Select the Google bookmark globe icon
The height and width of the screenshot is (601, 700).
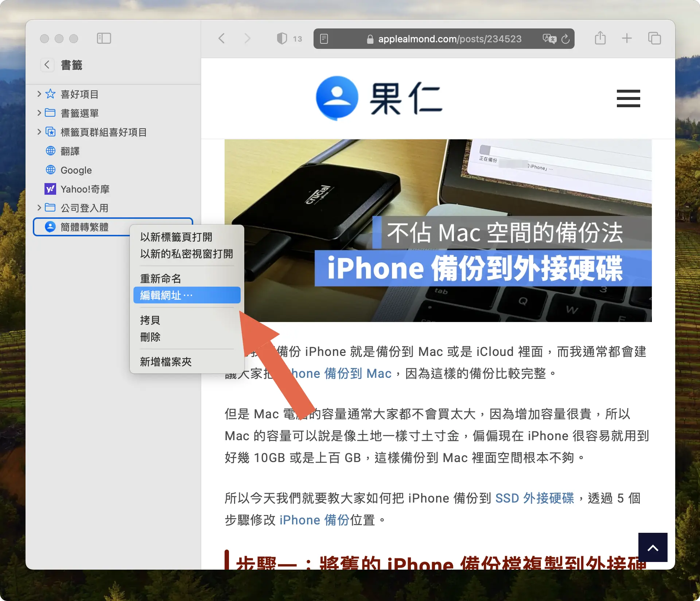(51, 170)
